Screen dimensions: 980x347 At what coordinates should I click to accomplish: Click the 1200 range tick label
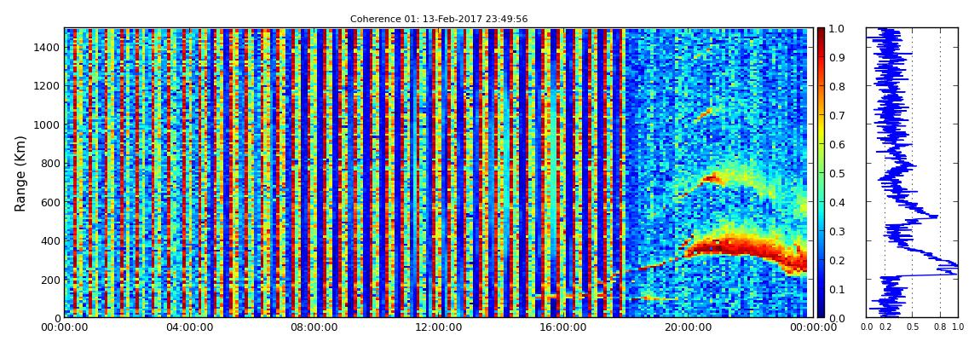coord(47,85)
